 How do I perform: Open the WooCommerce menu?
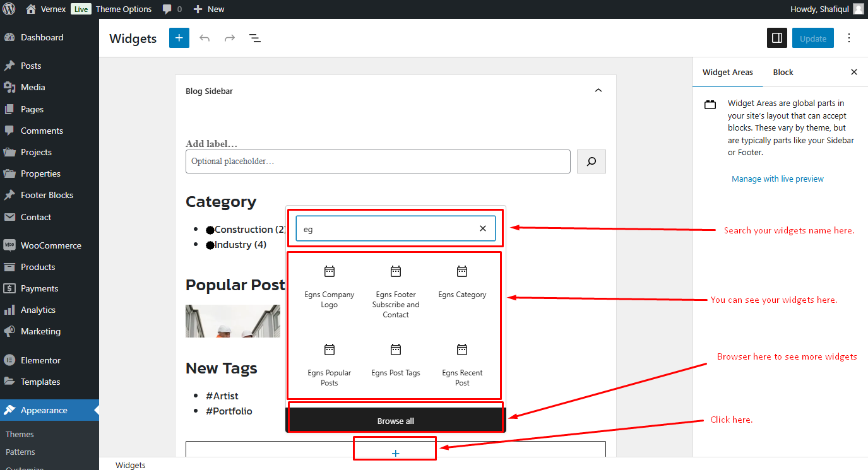click(x=51, y=245)
